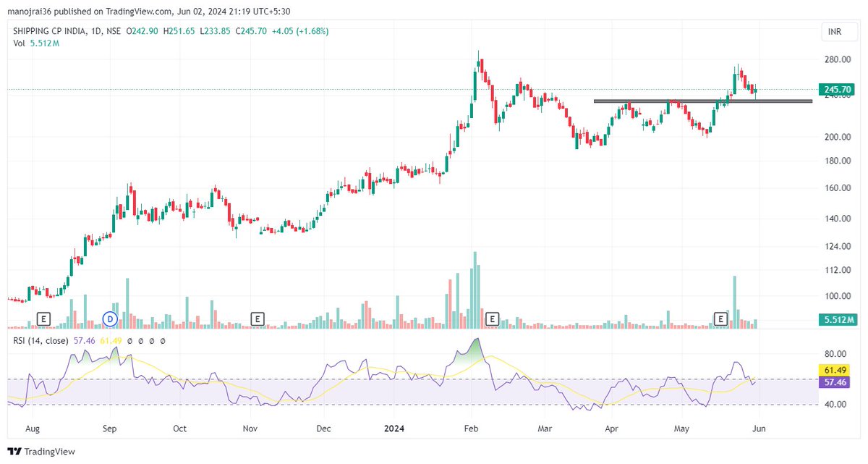The height and width of the screenshot is (464, 868).
Task: Click the Dec label on time axis
Action: pos(323,429)
